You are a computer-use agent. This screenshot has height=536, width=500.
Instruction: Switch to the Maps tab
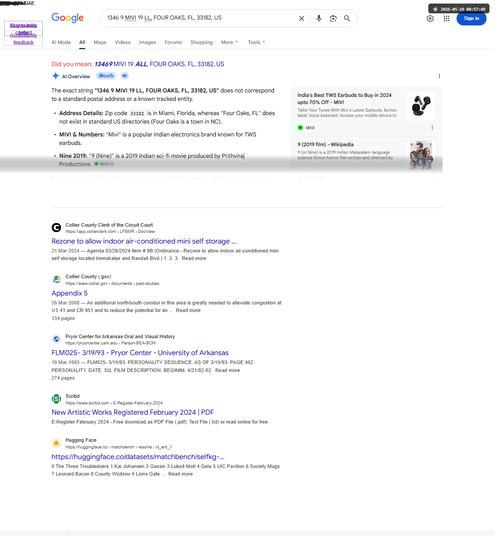click(x=100, y=42)
